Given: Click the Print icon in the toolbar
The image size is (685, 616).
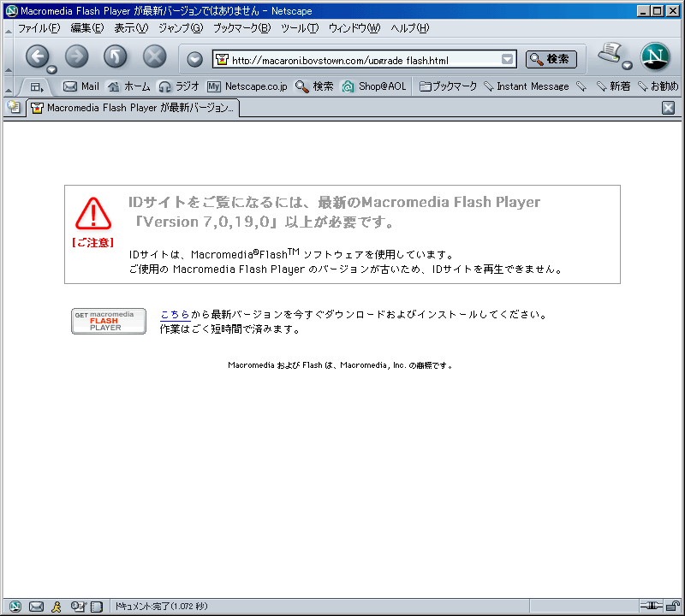Looking at the screenshot, I should [611, 53].
